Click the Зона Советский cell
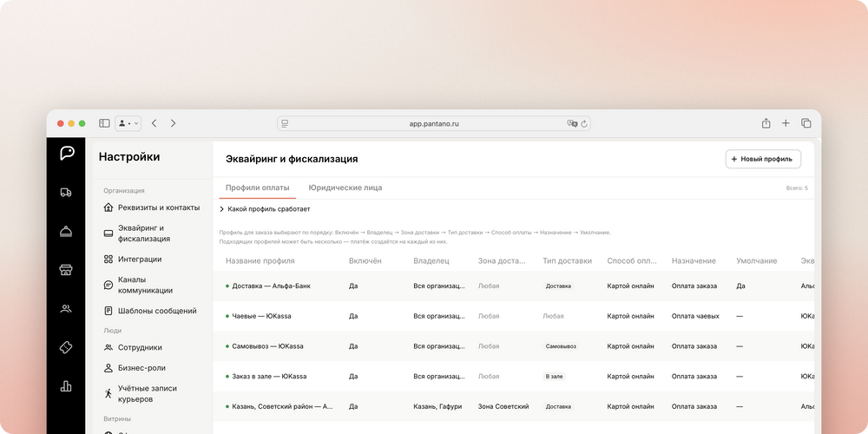 [503, 406]
